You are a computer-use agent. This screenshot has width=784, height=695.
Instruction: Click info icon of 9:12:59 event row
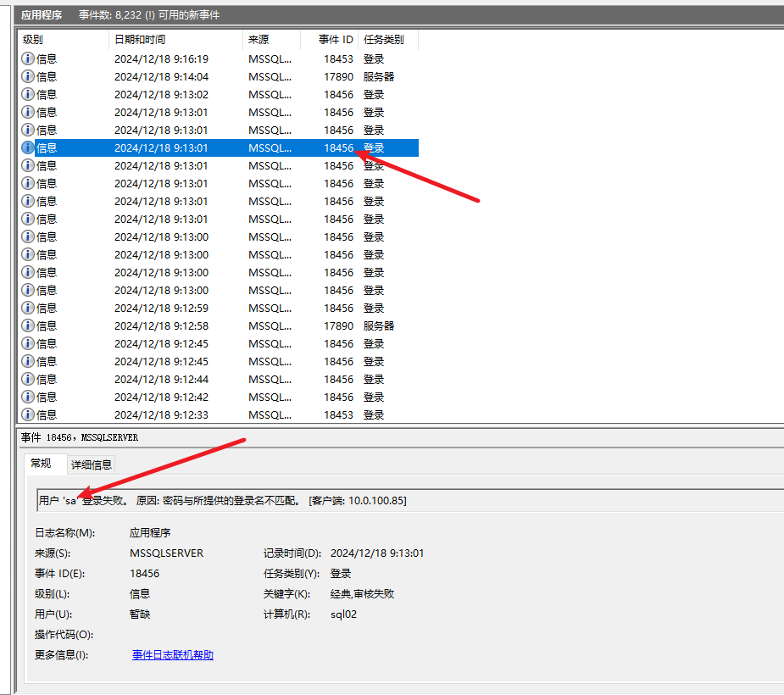[27, 308]
